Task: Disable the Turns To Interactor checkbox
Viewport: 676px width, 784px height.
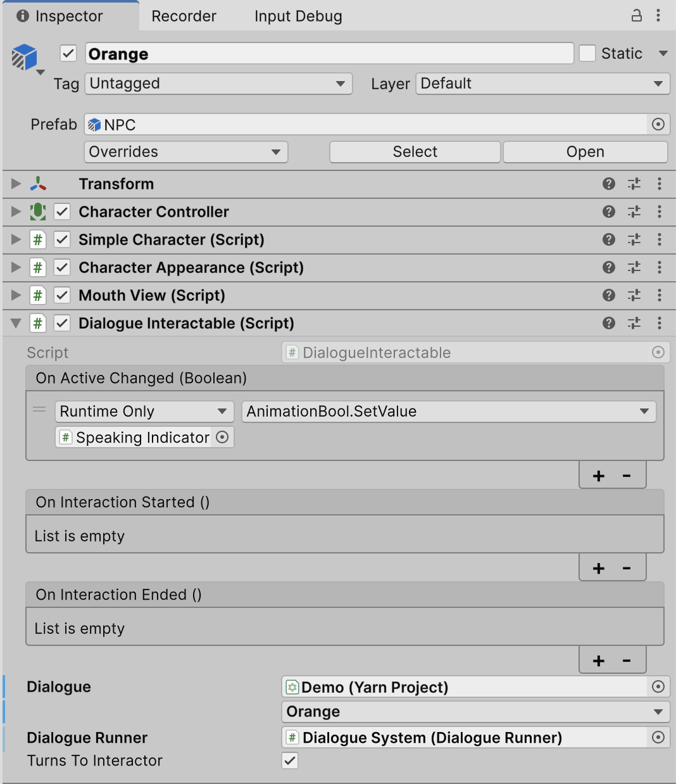Action: (290, 761)
